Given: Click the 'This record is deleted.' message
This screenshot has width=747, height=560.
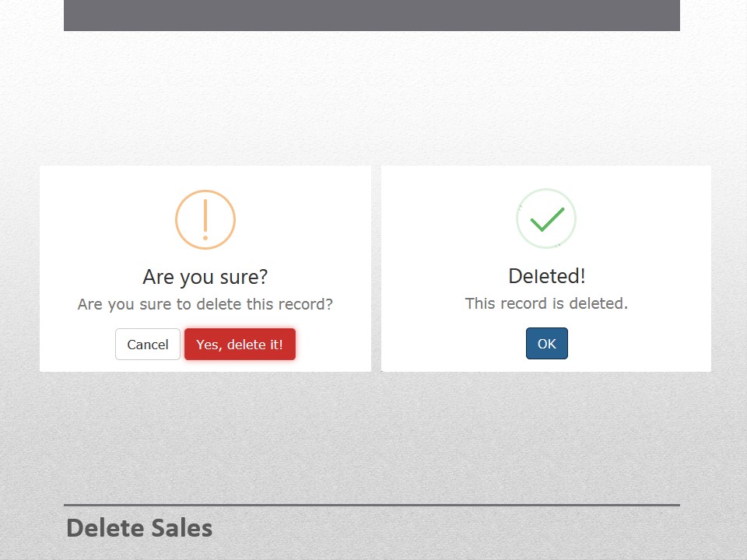Looking at the screenshot, I should (x=546, y=303).
